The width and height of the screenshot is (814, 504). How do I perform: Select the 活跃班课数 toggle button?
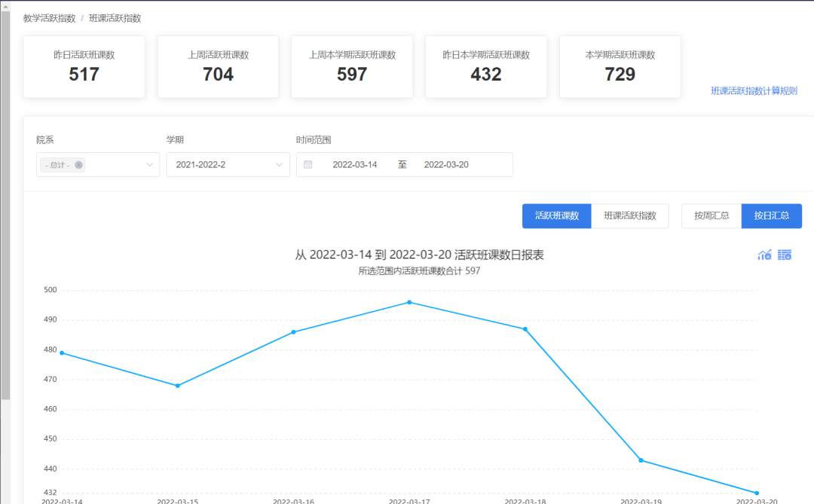click(x=556, y=215)
